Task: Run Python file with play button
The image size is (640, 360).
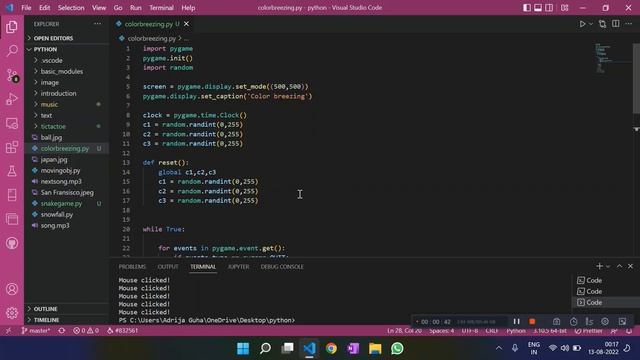Action: 582,24
